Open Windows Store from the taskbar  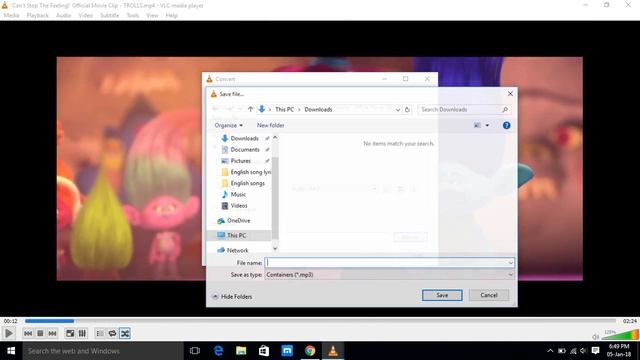point(264,351)
